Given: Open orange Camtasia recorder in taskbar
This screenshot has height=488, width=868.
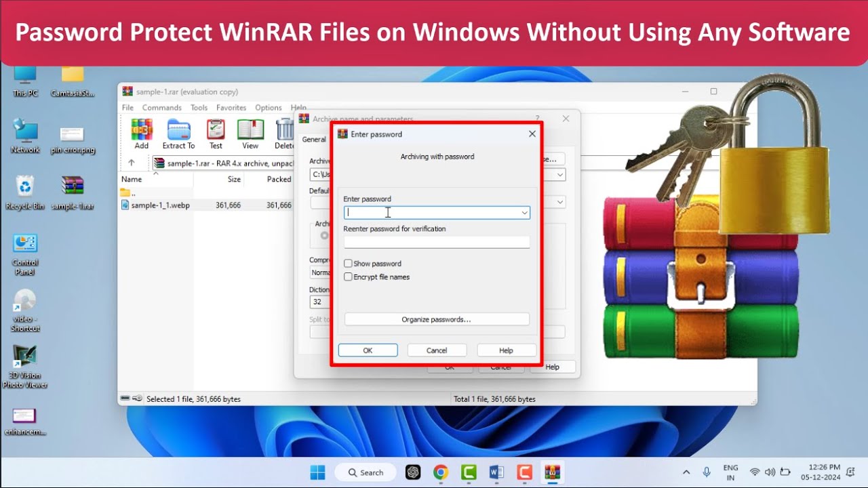Looking at the screenshot, I should pyautogui.click(x=524, y=472).
